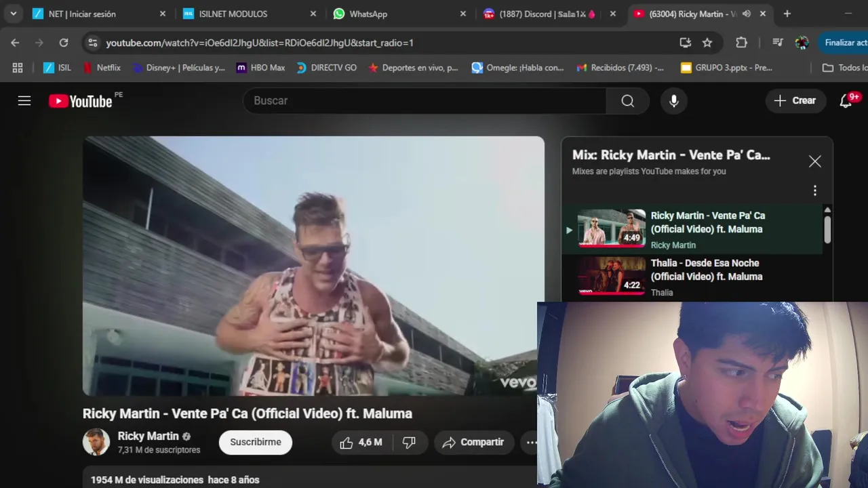Like the video with thumbs-up 4,6 M

tap(360, 443)
